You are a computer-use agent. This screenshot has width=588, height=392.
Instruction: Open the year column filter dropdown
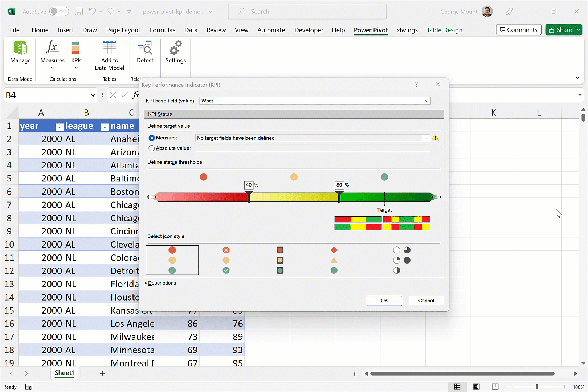[59, 127]
